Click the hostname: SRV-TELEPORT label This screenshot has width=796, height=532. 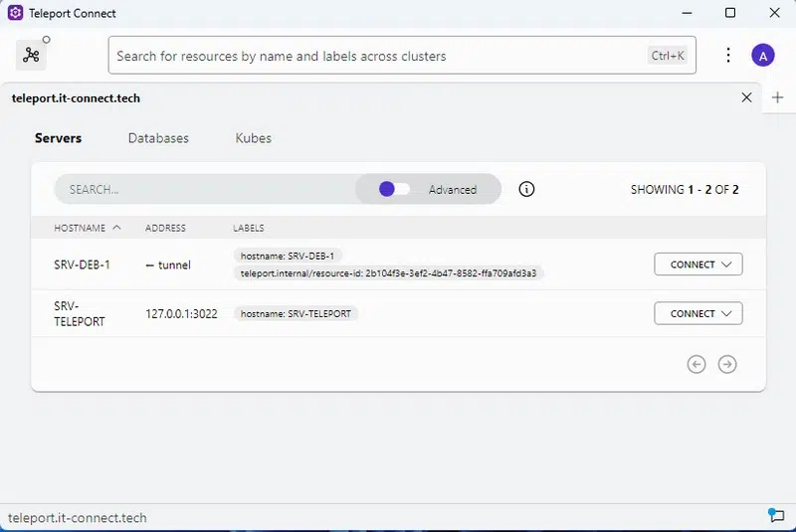click(x=297, y=313)
